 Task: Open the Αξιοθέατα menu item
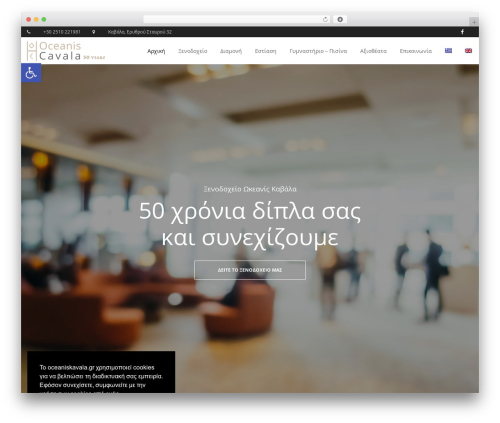tap(373, 51)
